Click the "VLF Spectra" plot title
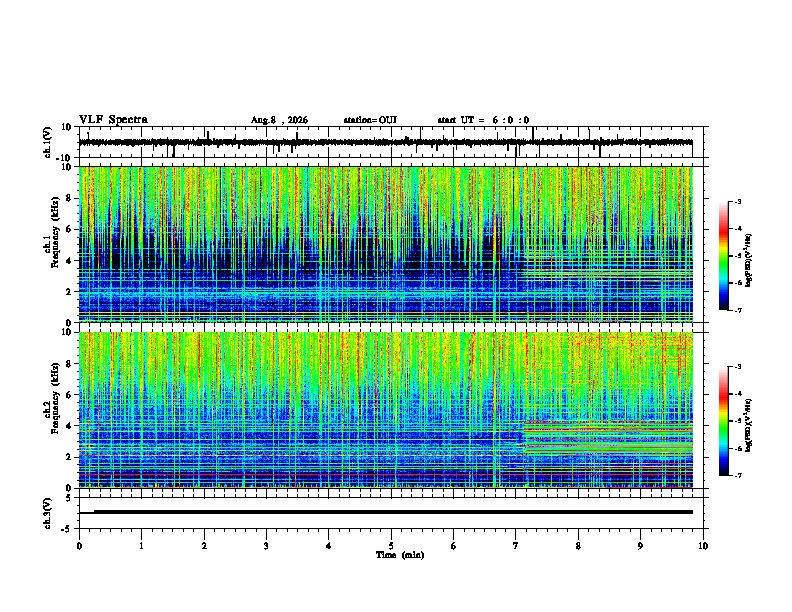 [x=114, y=120]
